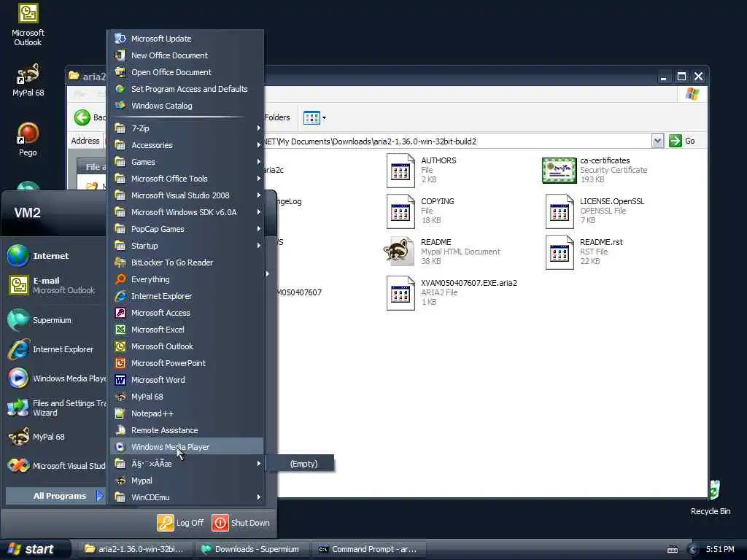
Task: Click the Notepad++ icon
Action: tap(120, 413)
